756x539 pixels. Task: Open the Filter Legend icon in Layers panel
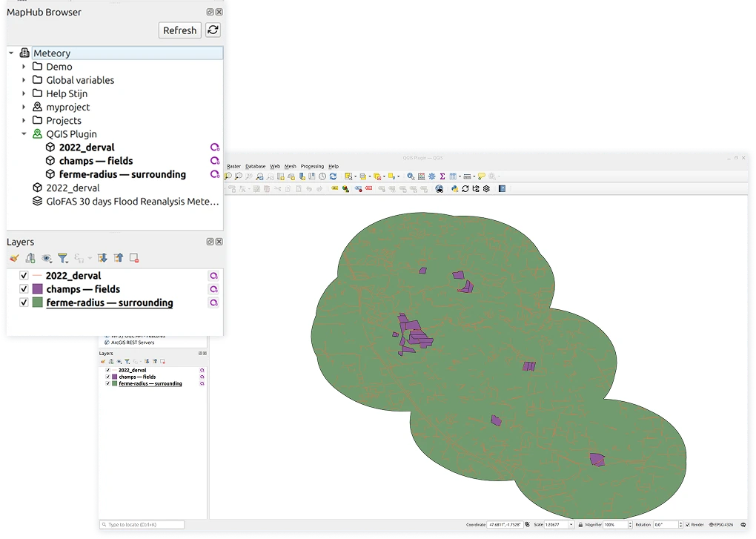(63, 258)
